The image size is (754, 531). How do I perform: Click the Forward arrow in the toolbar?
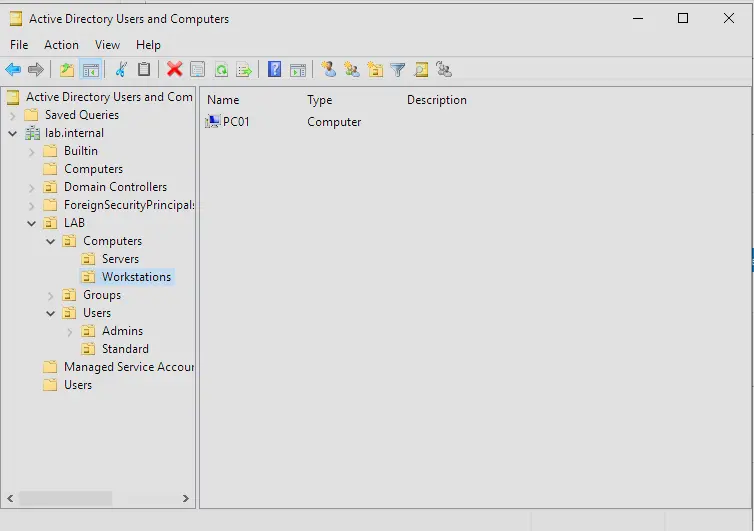click(36, 70)
